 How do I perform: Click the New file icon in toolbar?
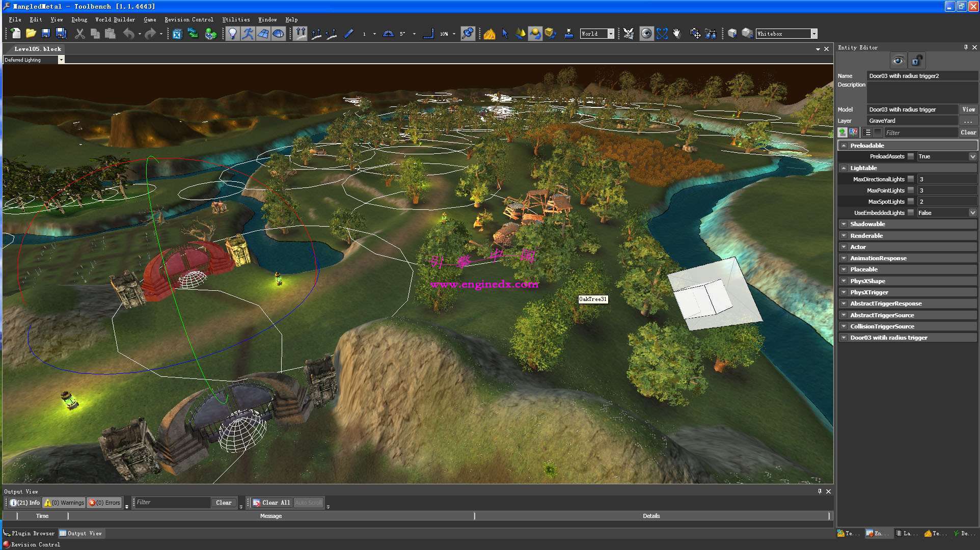coord(15,34)
